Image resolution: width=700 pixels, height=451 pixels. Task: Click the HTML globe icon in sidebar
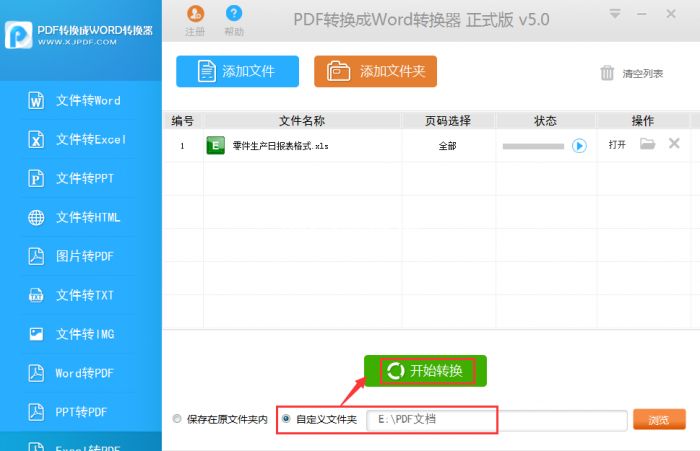pos(36,217)
